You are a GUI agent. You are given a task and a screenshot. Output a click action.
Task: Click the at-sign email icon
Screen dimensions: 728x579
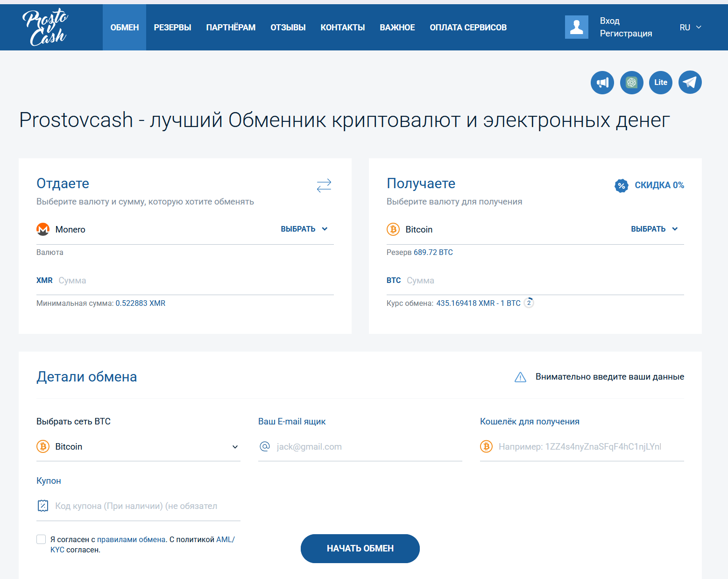(x=265, y=446)
